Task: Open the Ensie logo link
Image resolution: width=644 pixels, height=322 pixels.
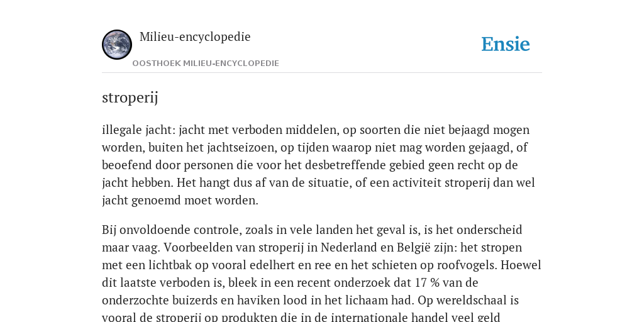Action: point(506,45)
